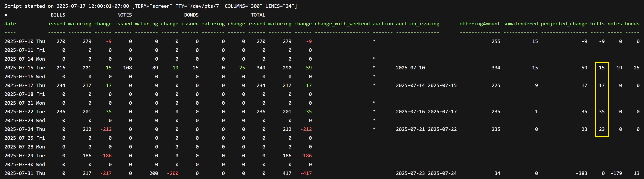The height and width of the screenshot is (179, 644).
Task: Click offeringAmount value 225
Action: pos(496,85)
